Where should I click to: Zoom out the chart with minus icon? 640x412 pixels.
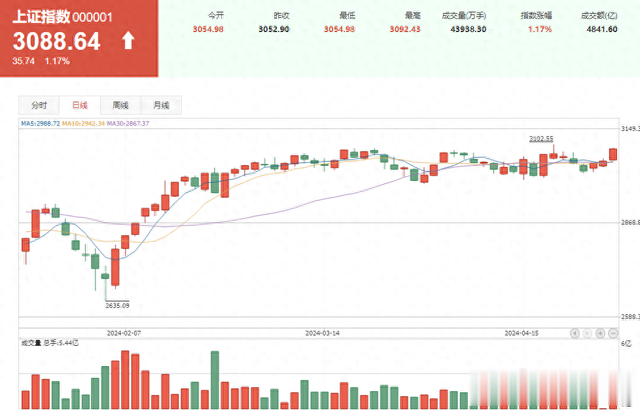[x=613, y=333]
